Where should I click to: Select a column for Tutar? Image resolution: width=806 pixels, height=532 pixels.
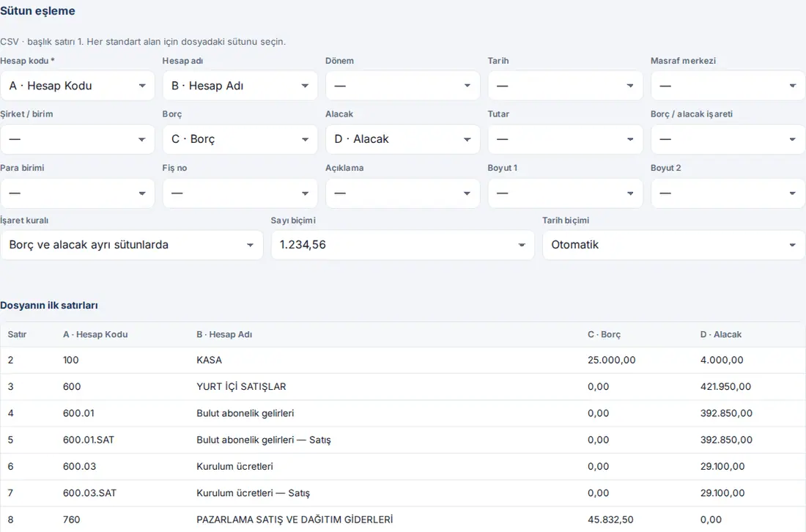pyautogui.click(x=566, y=139)
